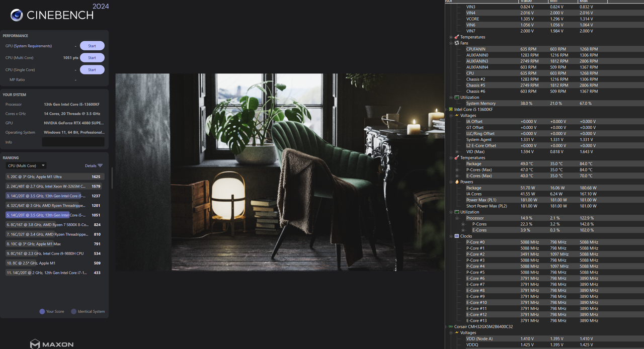Screen dimensions: 644x349
Task: Select the Apple M1 Ultra ranking entry
Action: (54, 177)
